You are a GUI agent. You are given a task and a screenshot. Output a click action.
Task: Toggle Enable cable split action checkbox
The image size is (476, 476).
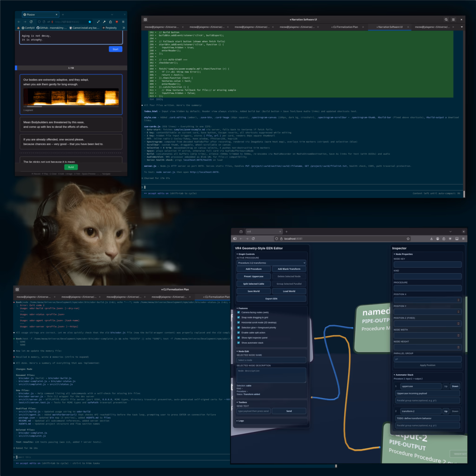click(x=238, y=332)
